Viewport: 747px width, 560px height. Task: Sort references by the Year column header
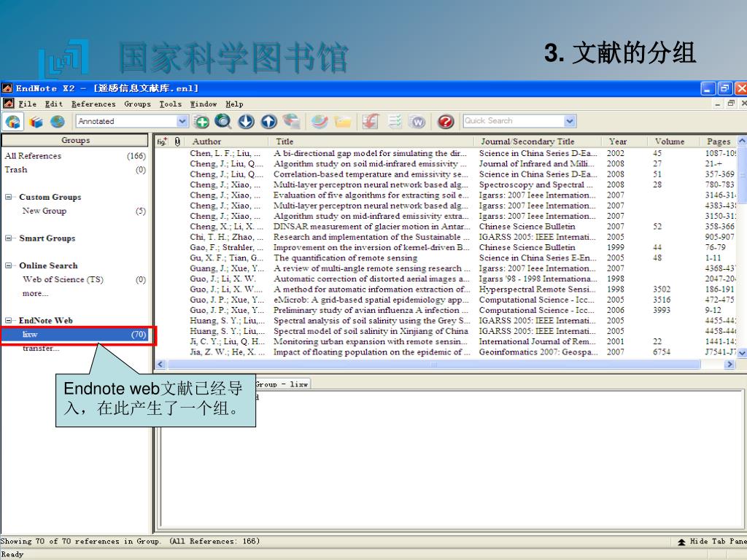(x=617, y=141)
